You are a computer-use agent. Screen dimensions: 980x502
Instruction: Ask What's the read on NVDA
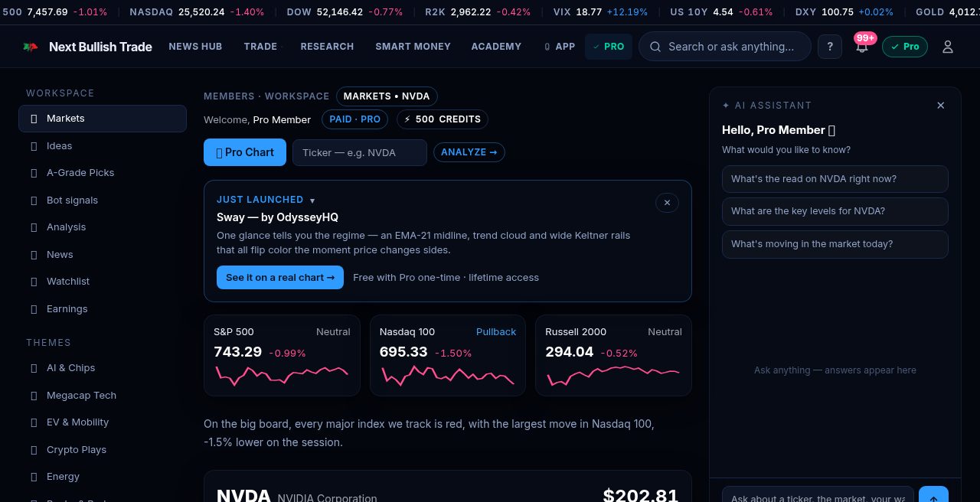coord(835,179)
